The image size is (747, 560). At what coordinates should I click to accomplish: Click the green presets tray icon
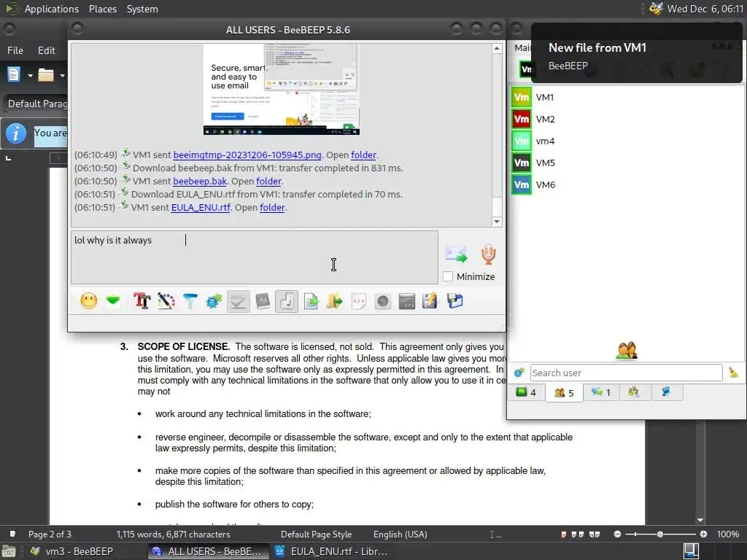113,301
